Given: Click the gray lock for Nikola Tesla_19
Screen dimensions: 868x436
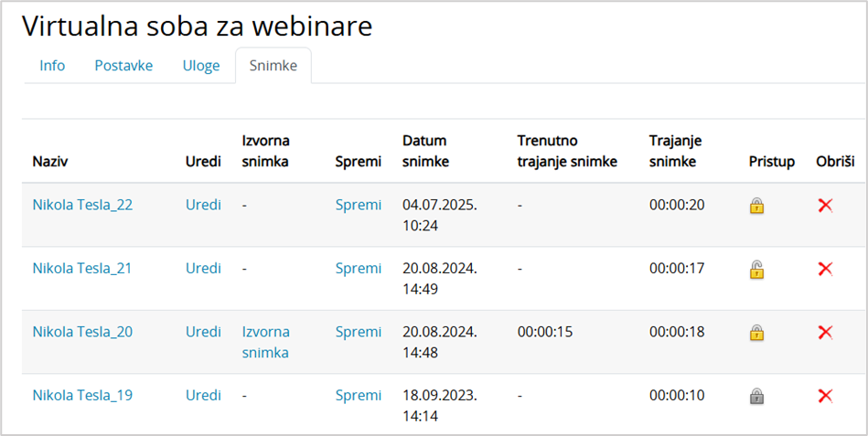Looking at the screenshot, I should (756, 396).
